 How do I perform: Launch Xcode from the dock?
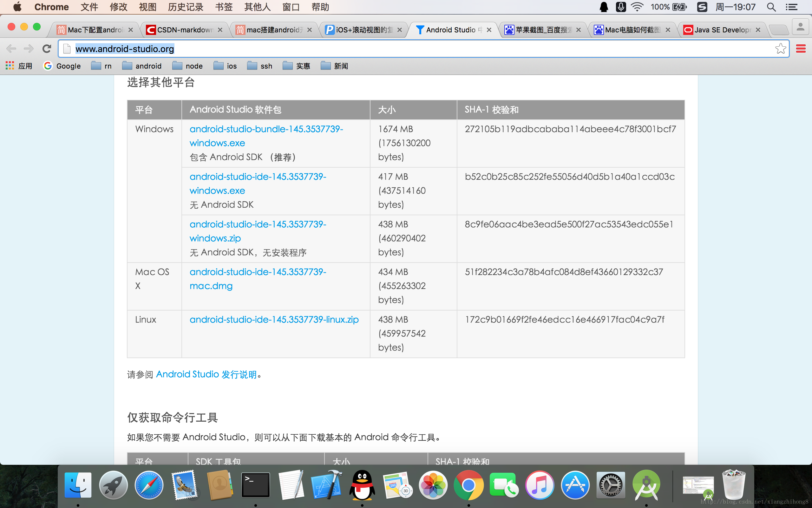(x=327, y=485)
